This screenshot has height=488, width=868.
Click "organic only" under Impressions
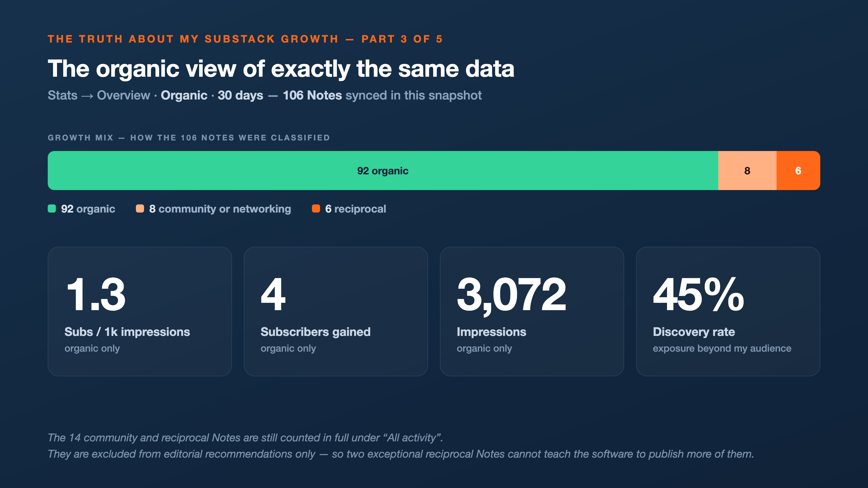(x=484, y=348)
